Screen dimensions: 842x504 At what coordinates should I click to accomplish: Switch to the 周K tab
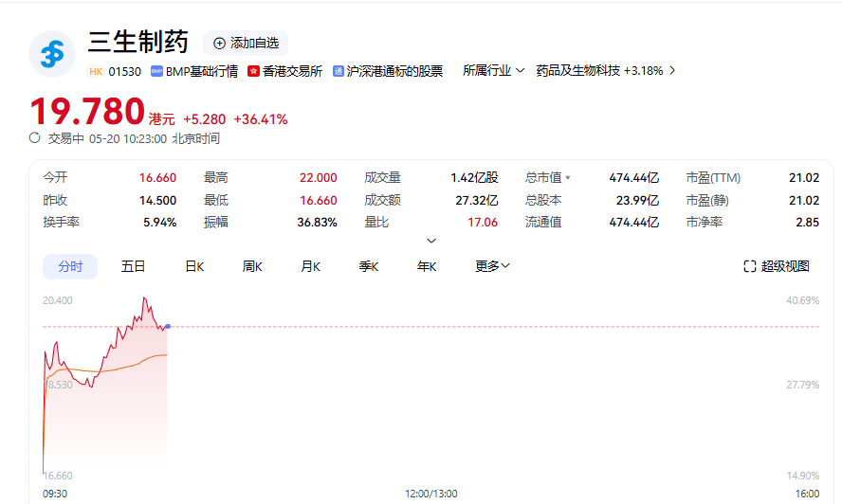[252, 266]
